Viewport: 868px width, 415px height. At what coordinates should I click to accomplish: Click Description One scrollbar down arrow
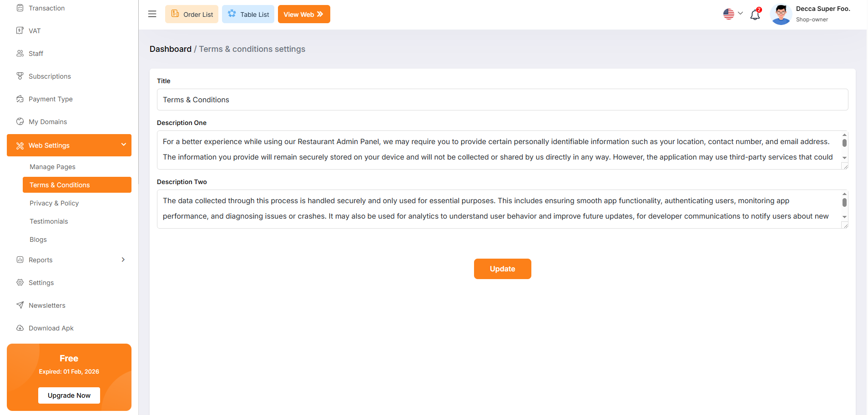coord(844,158)
